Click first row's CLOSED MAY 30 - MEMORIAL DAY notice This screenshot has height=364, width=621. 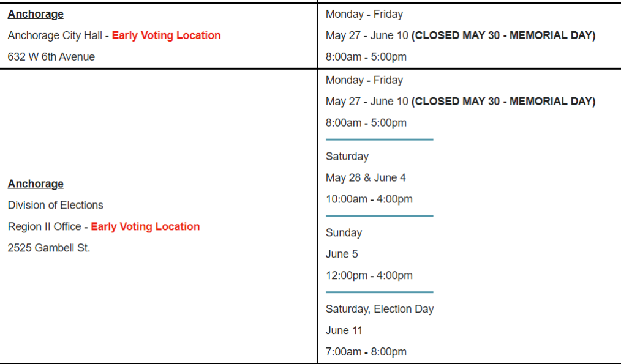pos(503,35)
